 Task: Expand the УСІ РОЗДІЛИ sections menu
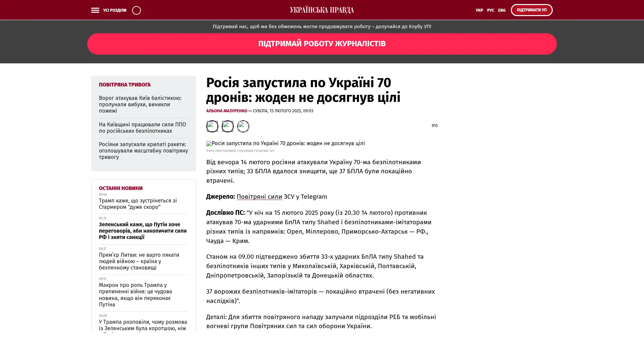click(x=115, y=10)
